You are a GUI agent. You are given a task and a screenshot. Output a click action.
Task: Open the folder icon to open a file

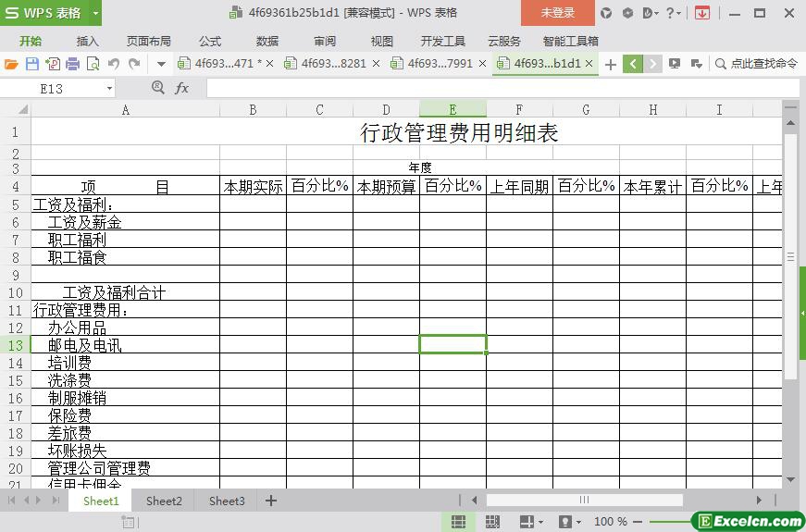(11, 64)
